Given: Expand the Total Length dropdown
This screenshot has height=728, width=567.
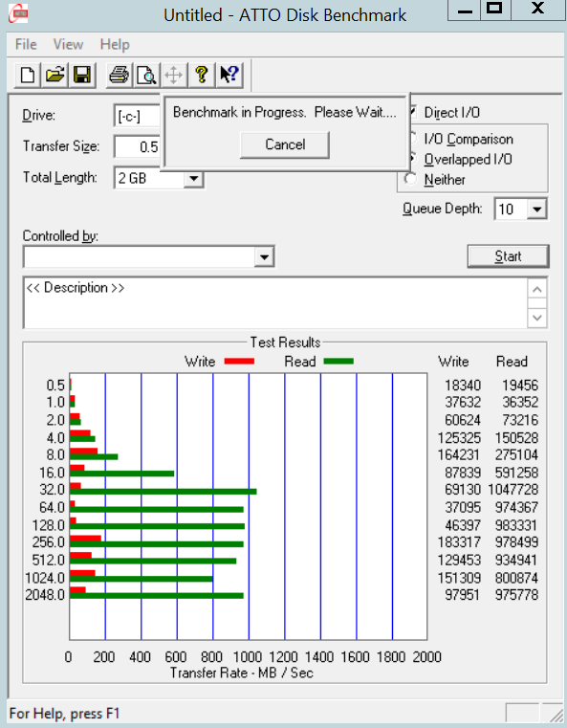Looking at the screenshot, I should click(x=193, y=178).
